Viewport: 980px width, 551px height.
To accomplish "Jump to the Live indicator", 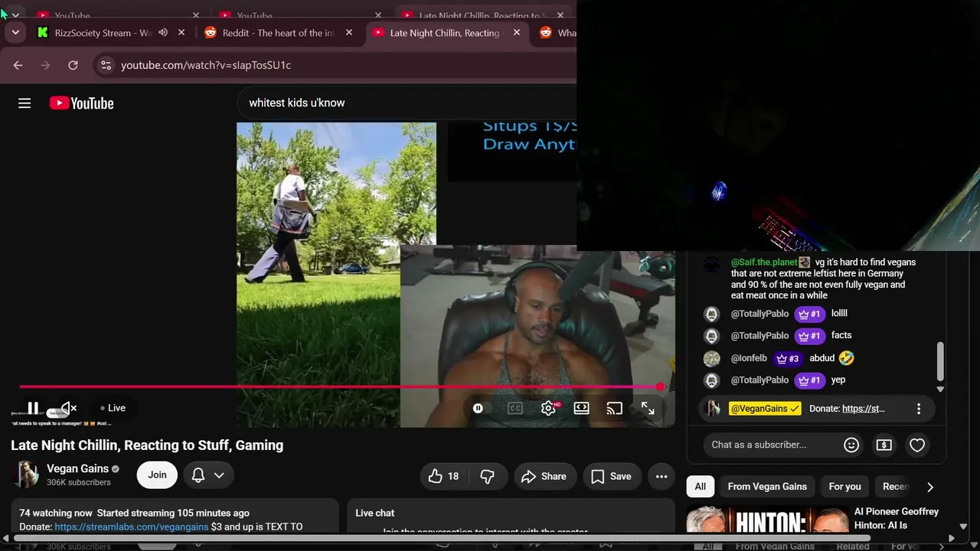I will pos(113,408).
